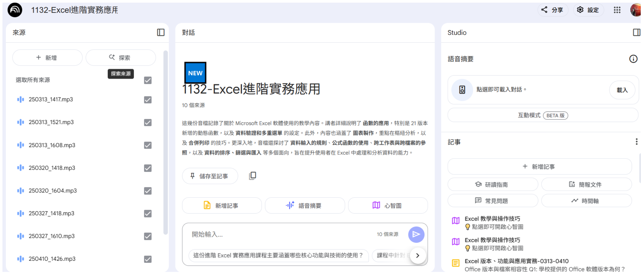Uncheck source 250327_1418.mp3
The width and height of the screenshot is (644, 277).
(x=147, y=214)
